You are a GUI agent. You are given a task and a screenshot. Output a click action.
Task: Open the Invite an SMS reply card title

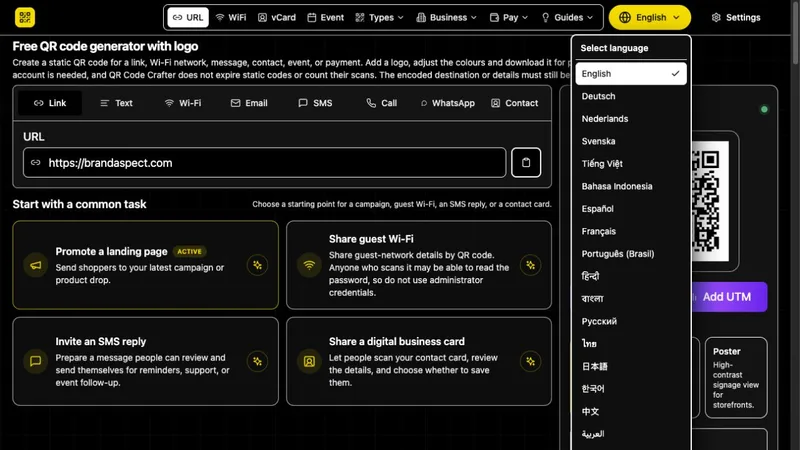click(x=101, y=341)
